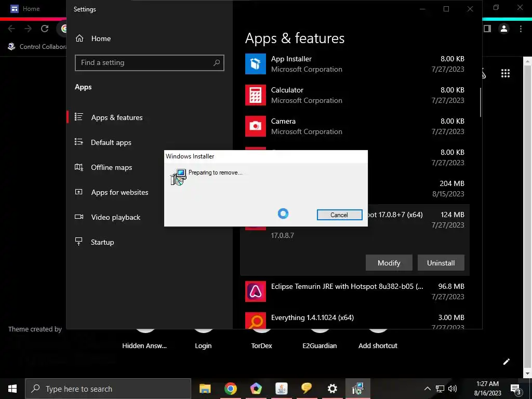The width and height of the screenshot is (532, 399).
Task: Click the network tray icon
Action: (x=440, y=389)
